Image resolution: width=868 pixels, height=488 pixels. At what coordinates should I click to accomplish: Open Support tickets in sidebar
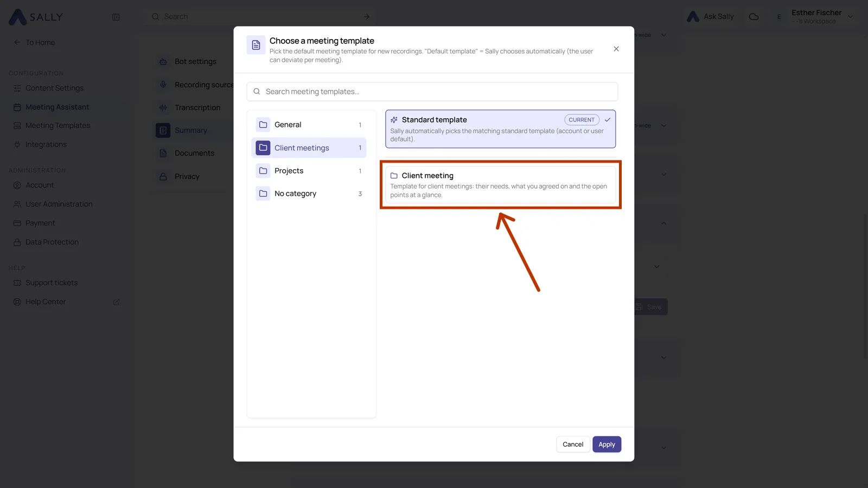(51, 282)
